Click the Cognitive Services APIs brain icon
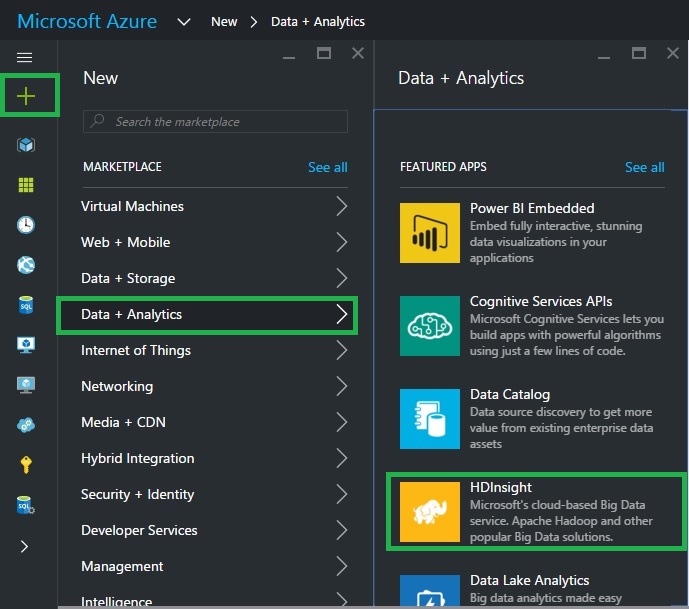The height and width of the screenshot is (609, 689). [x=430, y=326]
